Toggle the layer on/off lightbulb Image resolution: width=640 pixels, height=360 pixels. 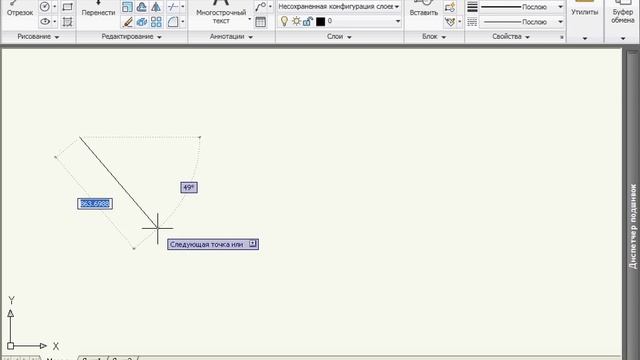pos(284,21)
